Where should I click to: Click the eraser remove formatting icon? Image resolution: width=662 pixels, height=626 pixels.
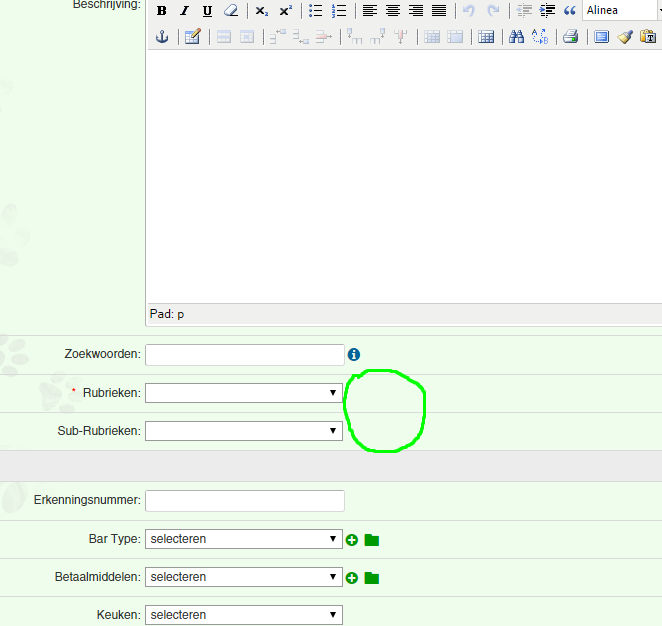(x=231, y=11)
